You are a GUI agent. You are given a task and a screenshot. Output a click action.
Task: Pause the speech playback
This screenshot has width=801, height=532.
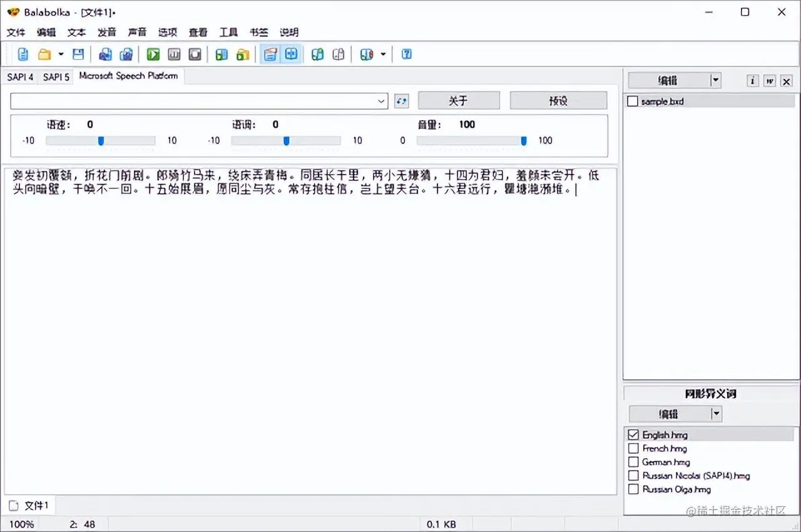tap(174, 54)
